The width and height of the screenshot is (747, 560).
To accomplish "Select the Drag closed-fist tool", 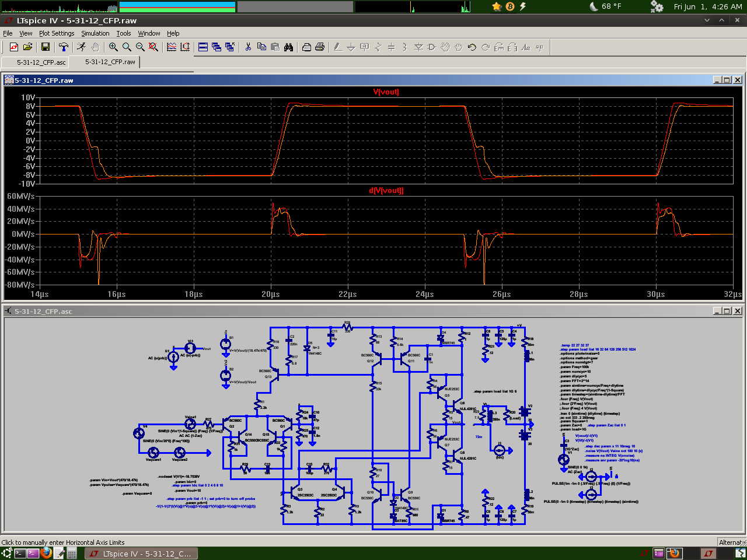I will tap(459, 47).
